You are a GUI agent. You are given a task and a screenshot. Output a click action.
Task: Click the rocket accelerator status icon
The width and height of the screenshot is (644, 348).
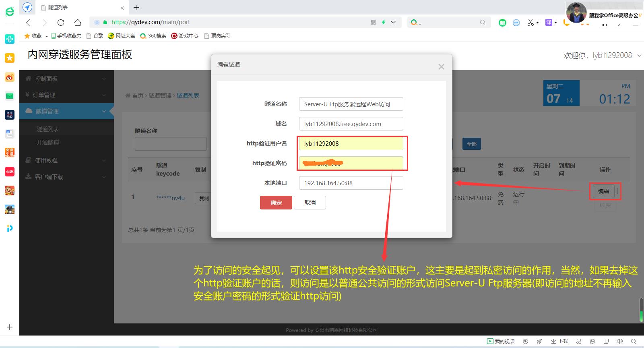(x=539, y=341)
